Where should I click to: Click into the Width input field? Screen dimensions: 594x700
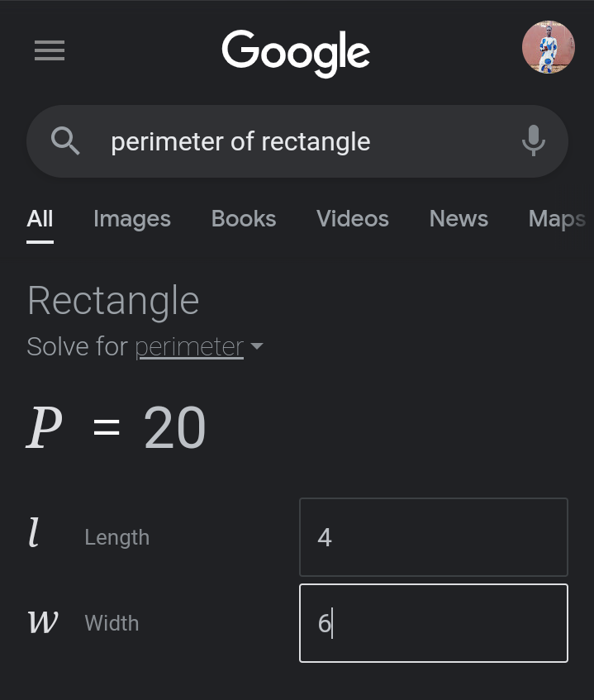point(433,623)
